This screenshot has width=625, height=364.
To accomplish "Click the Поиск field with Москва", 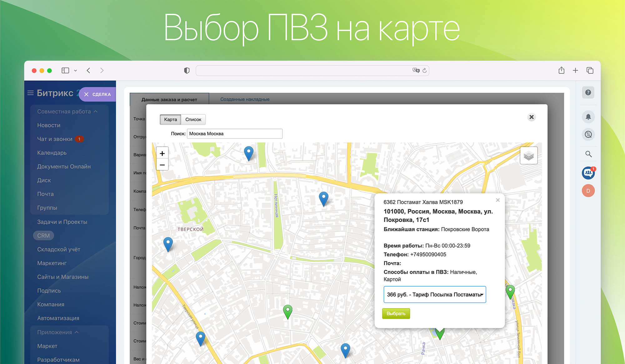I will pos(234,134).
